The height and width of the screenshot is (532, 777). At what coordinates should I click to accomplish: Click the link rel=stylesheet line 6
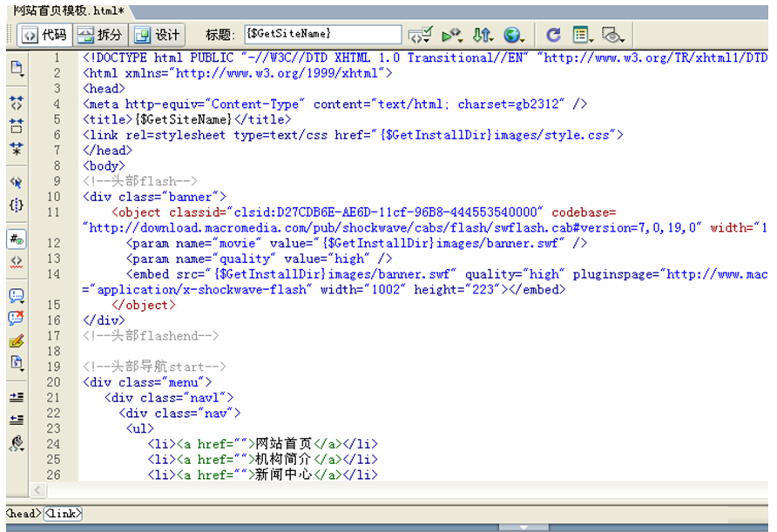tap(353, 135)
